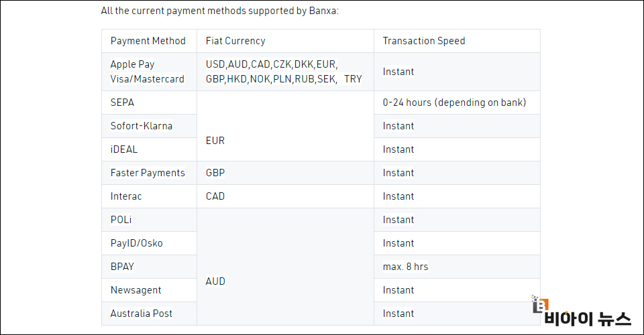Select the 0-24 hours transaction speed cell

[457, 103]
